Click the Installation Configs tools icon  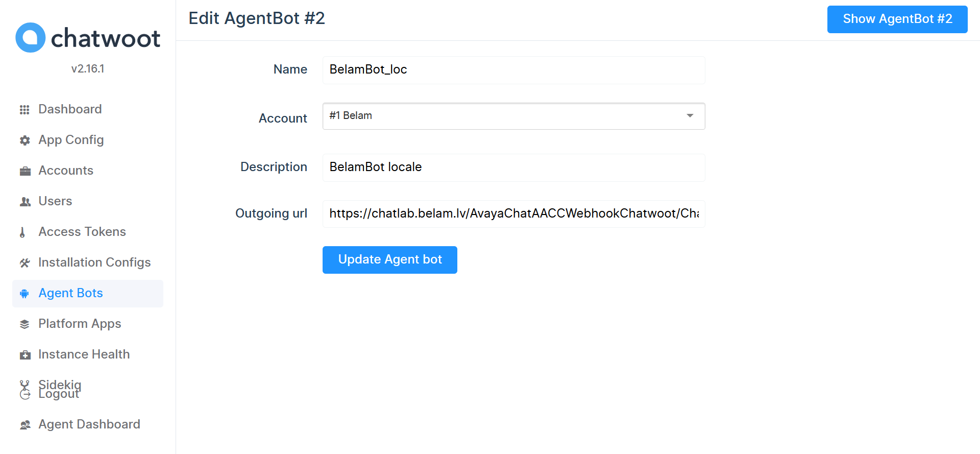tap(24, 263)
